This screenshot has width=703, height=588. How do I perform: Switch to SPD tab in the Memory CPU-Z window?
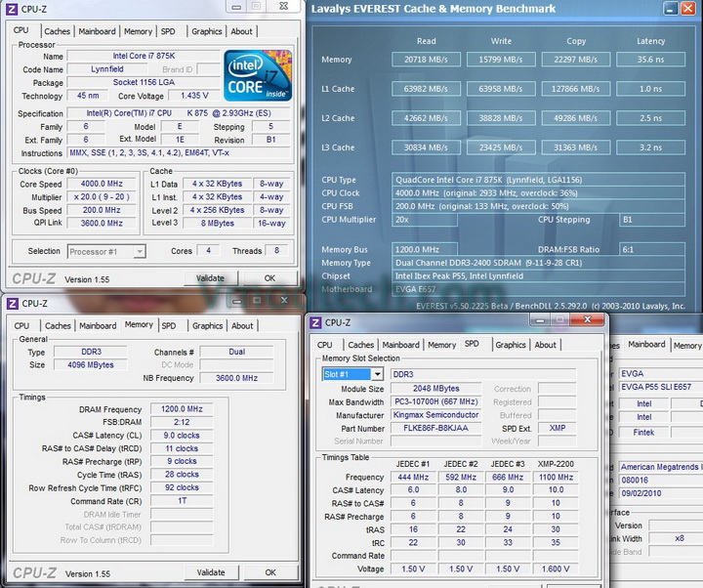169,325
